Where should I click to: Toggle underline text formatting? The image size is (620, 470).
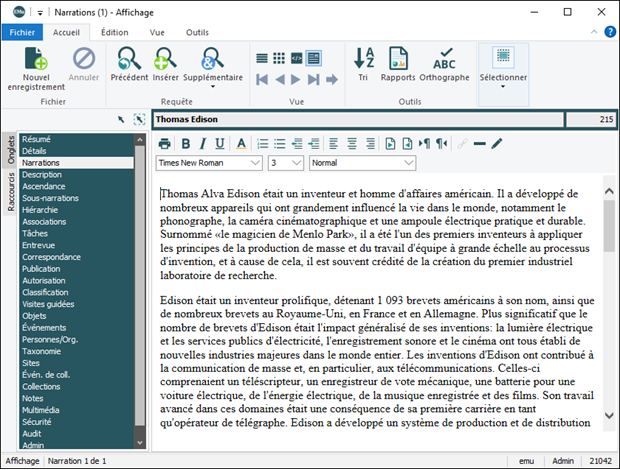click(221, 143)
